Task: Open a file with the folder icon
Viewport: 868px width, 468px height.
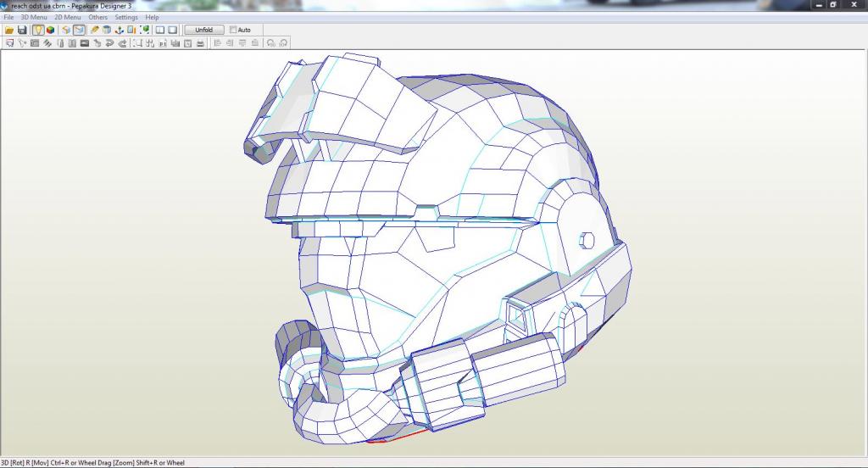Action: pos(9,30)
